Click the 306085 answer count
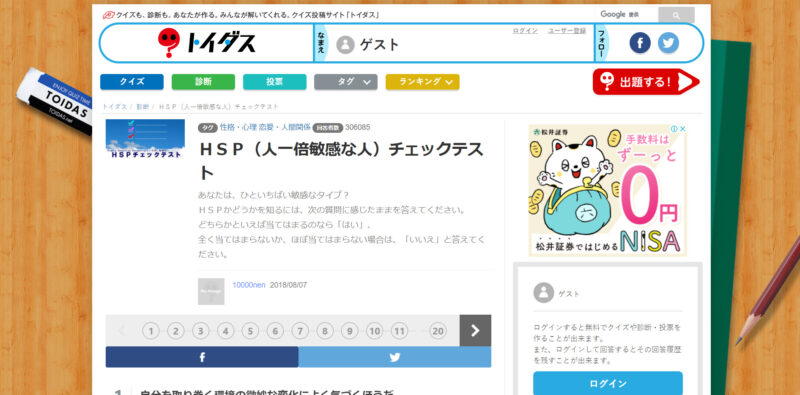Viewport: 800px width, 395px height. coord(358,127)
